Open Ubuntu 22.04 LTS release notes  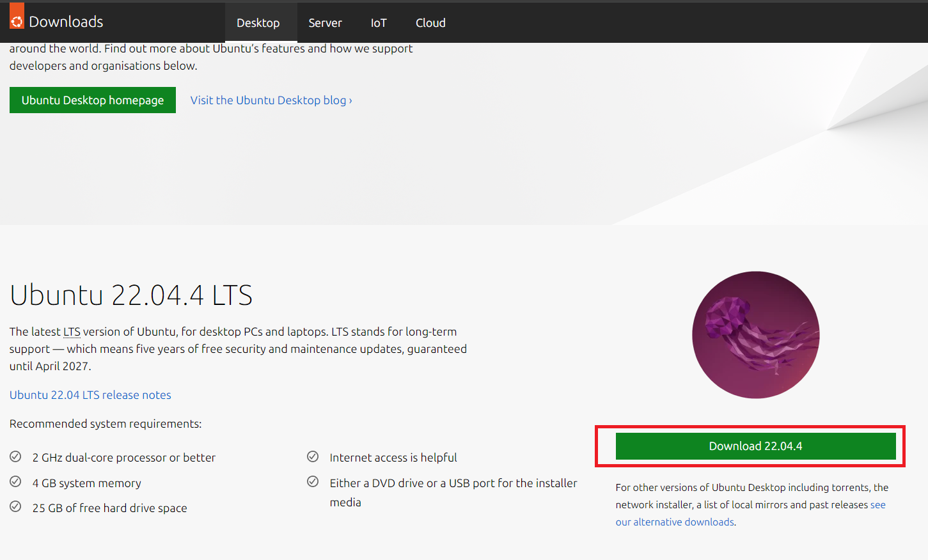click(90, 395)
